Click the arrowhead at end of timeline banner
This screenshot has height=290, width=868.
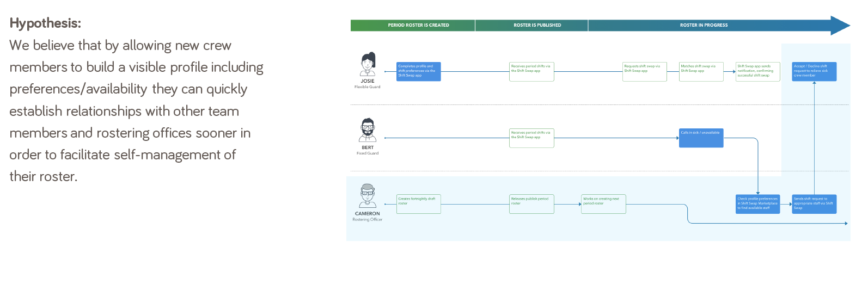pos(840,26)
